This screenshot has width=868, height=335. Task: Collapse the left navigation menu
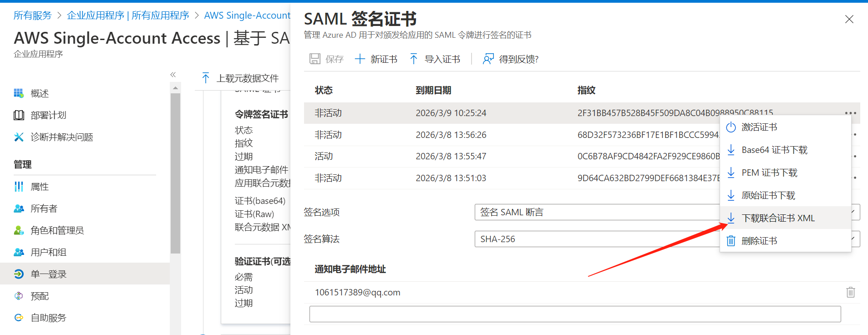pos(173,75)
